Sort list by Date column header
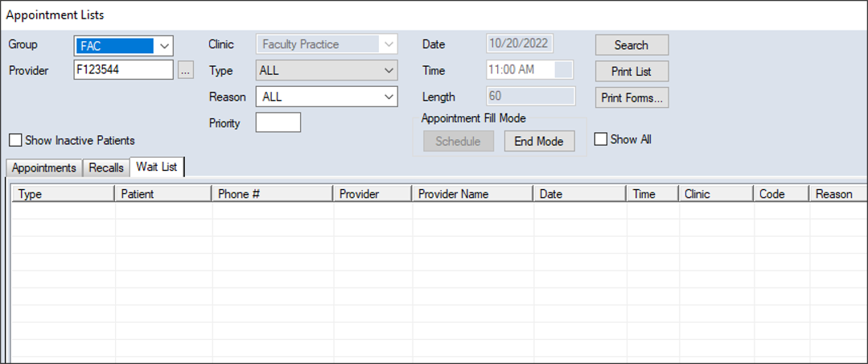The width and height of the screenshot is (868, 364). pyautogui.click(x=579, y=194)
